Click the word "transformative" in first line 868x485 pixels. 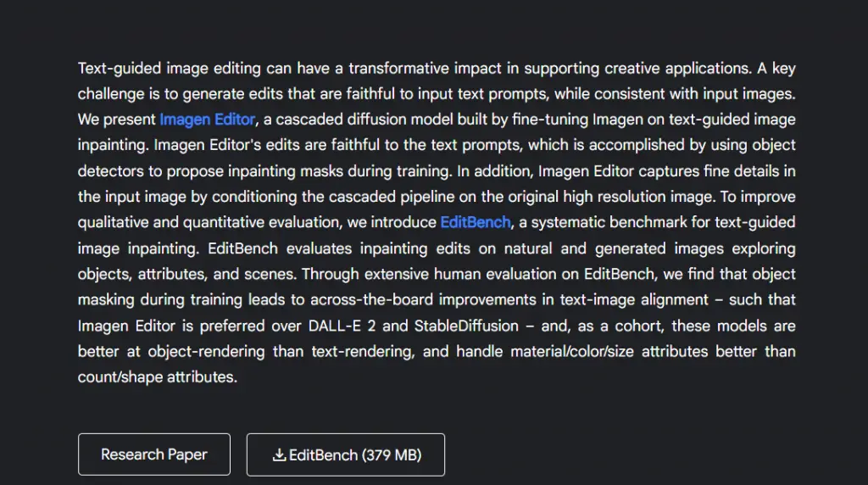[x=398, y=69]
